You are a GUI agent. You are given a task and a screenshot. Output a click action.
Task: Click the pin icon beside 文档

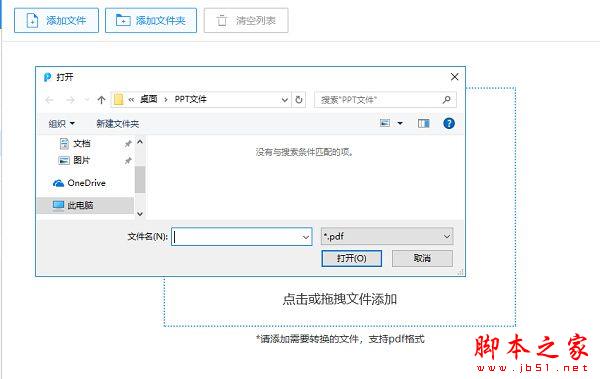[x=128, y=144]
